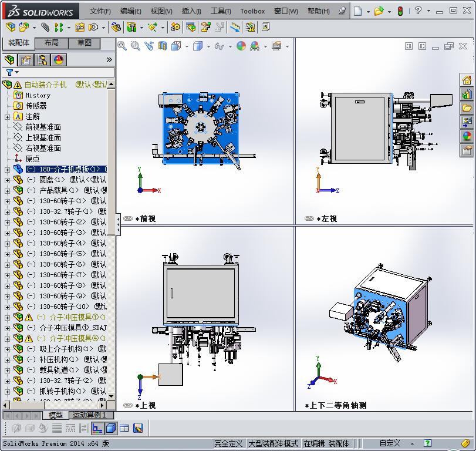Click the Show Hidden Components icon
The image size is (476, 451).
116,28
